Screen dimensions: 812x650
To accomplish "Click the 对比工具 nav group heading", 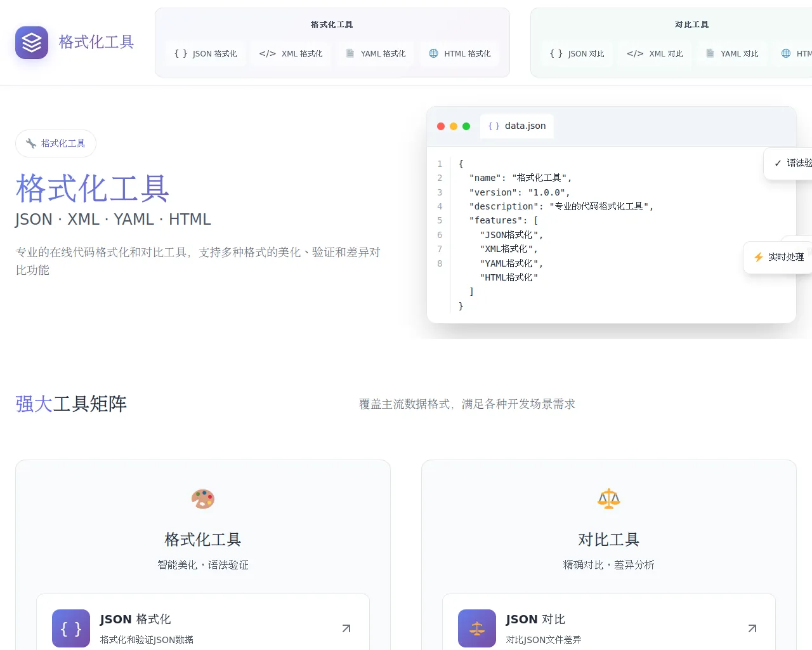I will click(x=692, y=25).
